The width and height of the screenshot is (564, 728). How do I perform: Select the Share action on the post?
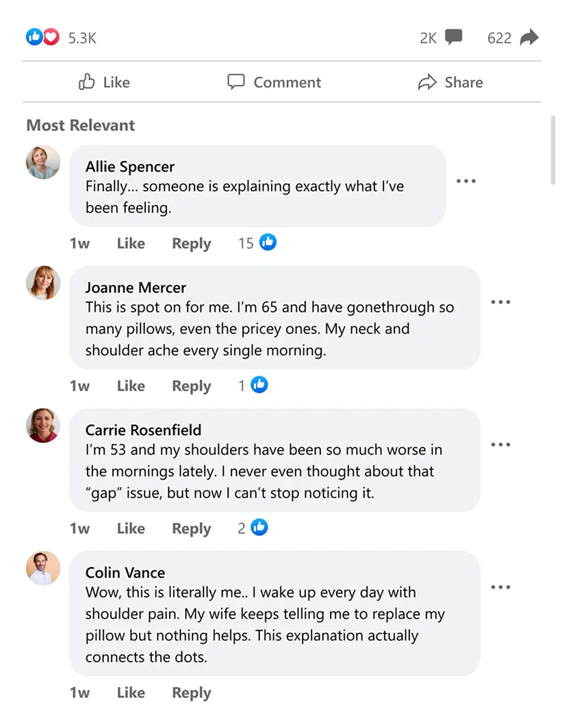(x=450, y=82)
